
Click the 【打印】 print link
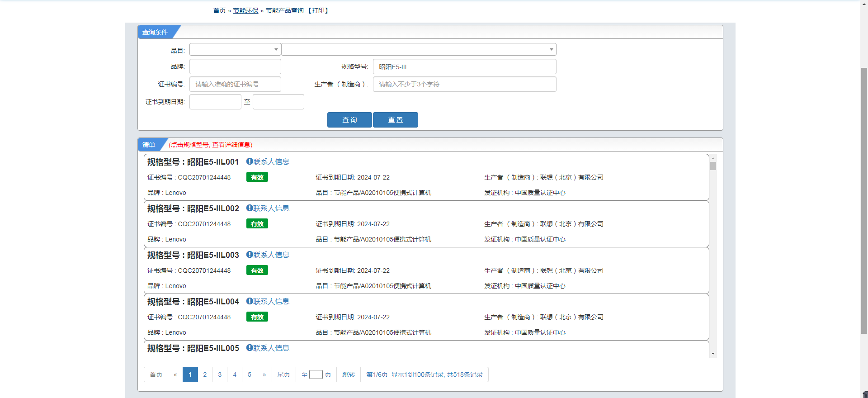click(x=318, y=10)
